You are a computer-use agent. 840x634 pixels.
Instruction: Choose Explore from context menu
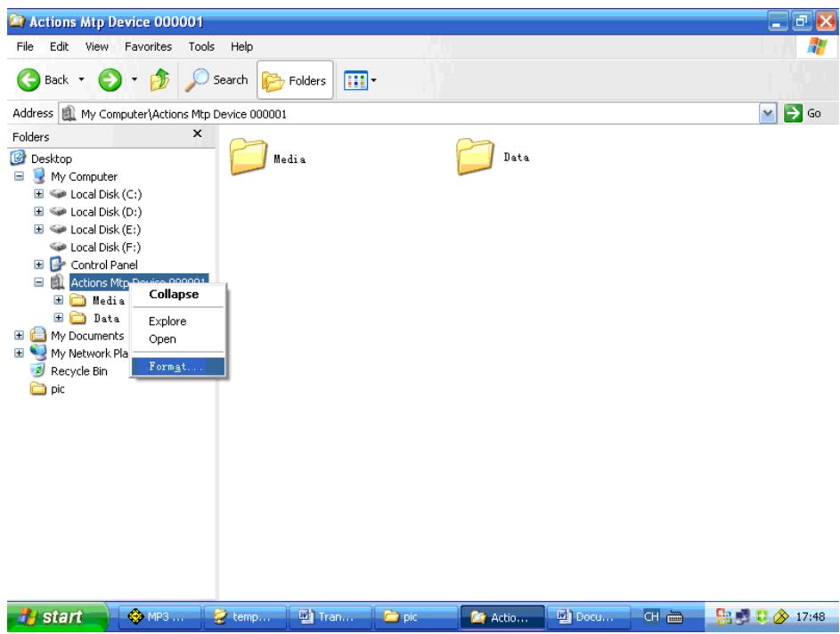click(x=167, y=321)
